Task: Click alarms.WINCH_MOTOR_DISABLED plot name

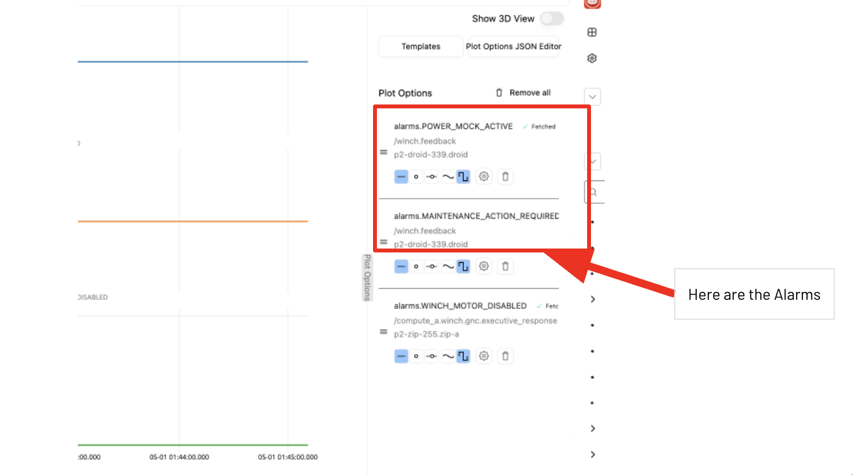Action: tap(460, 306)
